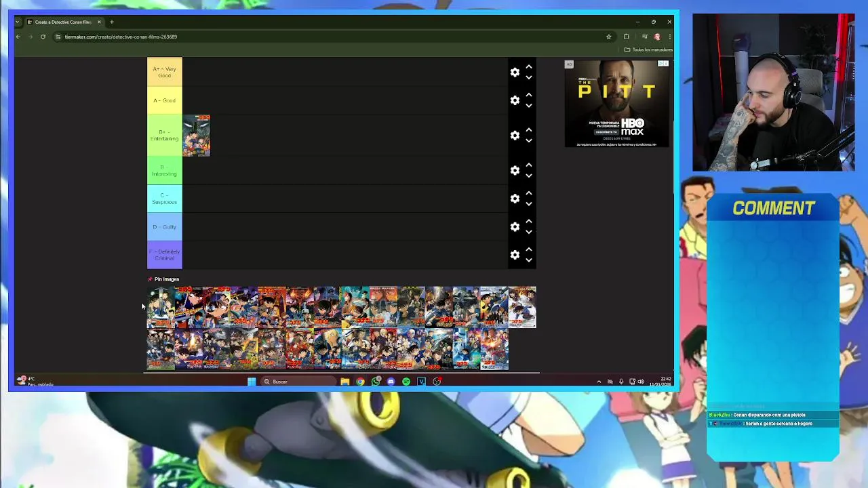The width and height of the screenshot is (868, 488).
Task: Open the browser extensions menu
Action: click(x=627, y=37)
